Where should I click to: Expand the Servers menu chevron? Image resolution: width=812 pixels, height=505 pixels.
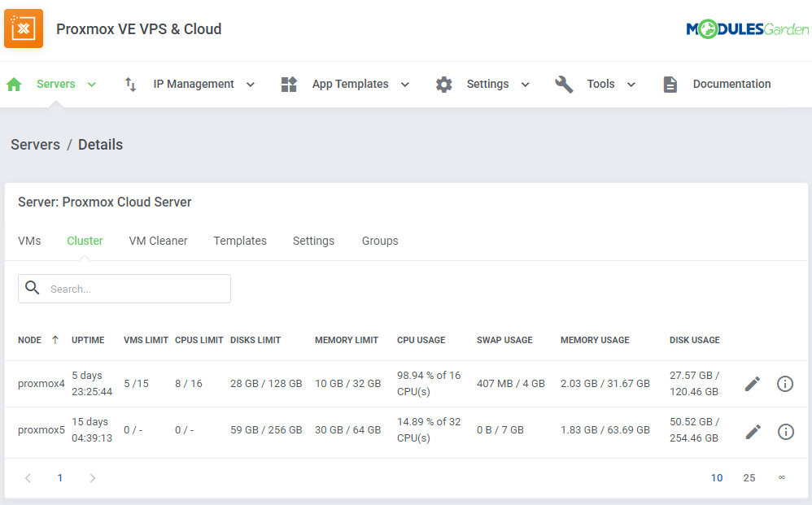tap(92, 85)
